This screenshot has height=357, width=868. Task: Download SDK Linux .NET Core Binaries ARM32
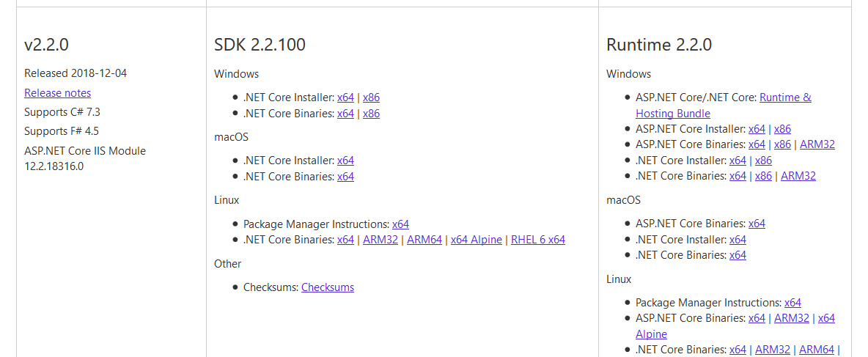click(x=380, y=240)
